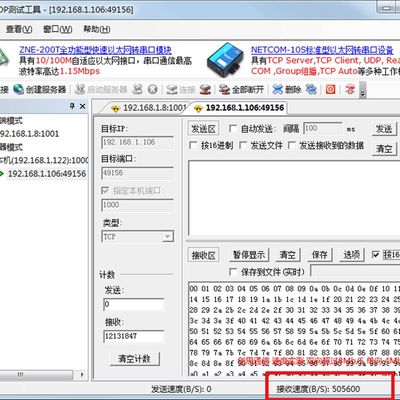Uncheck hex display in receive area
This screenshot has height=400, width=400.
click(376, 255)
